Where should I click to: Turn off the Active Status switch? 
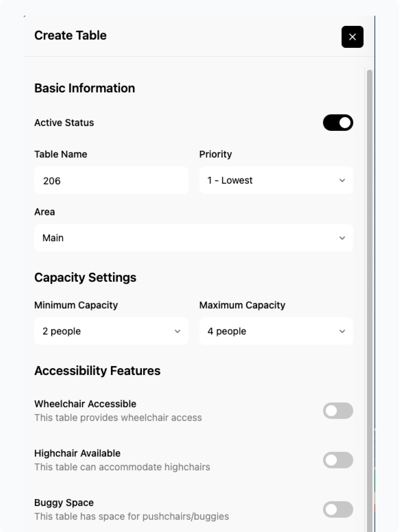pos(338,123)
